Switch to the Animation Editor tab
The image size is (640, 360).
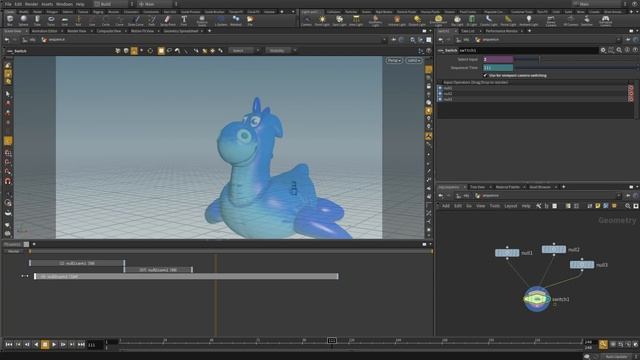(x=44, y=31)
